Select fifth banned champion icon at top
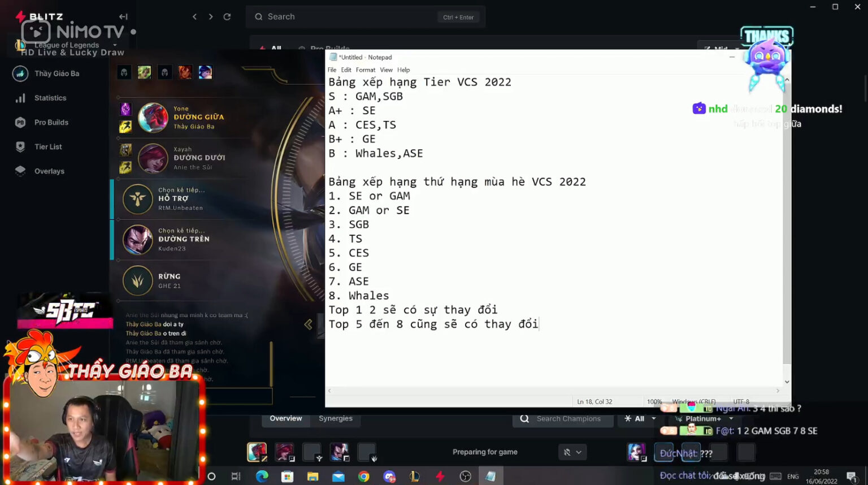Screen dimensions: 868x485 [x=205, y=72]
